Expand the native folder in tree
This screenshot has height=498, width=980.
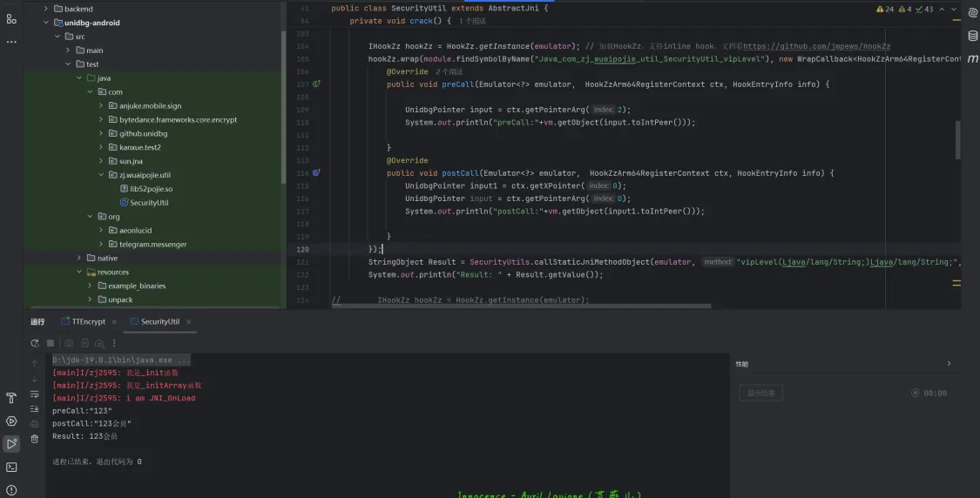point(78,258)
